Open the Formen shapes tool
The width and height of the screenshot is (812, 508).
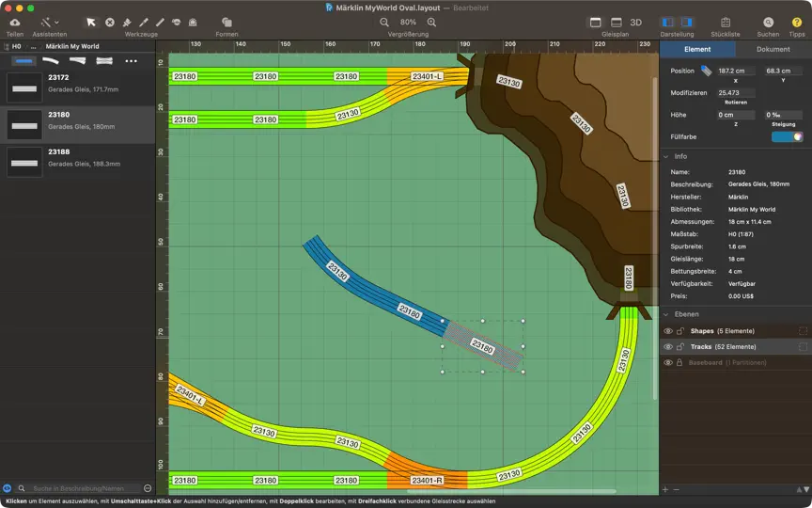coord(226,23)
